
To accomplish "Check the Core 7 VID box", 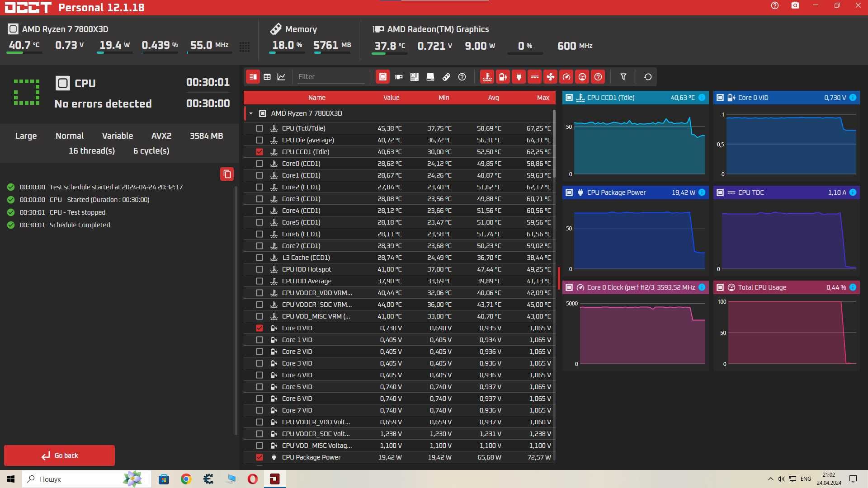I will 259,410.
